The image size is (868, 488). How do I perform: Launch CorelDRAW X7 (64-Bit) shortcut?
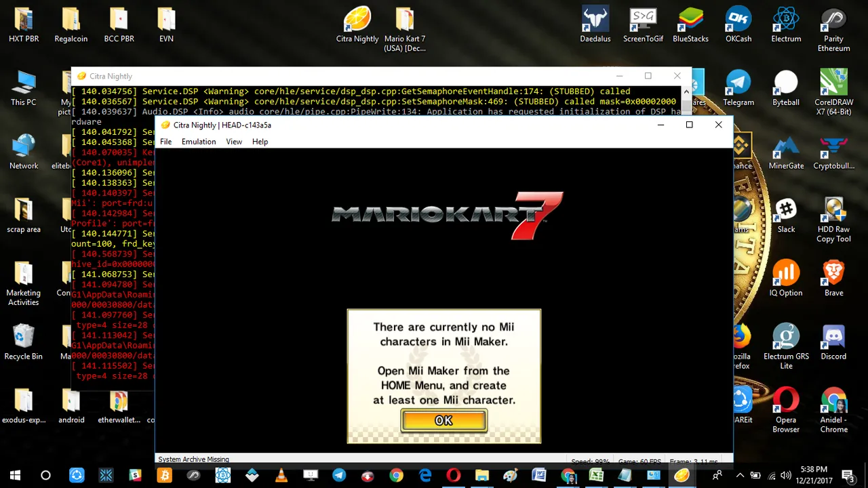[833, 94]
